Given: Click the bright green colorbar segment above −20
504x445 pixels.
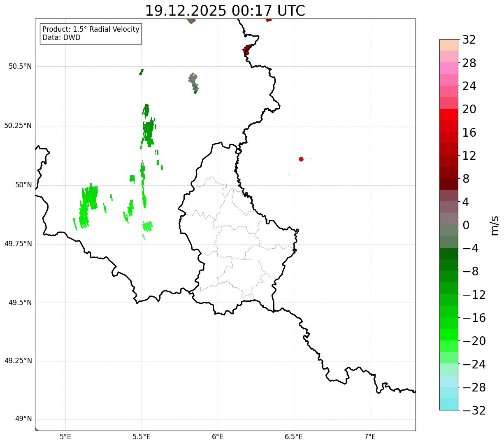Looking at the screenshot, I should 449,335.
